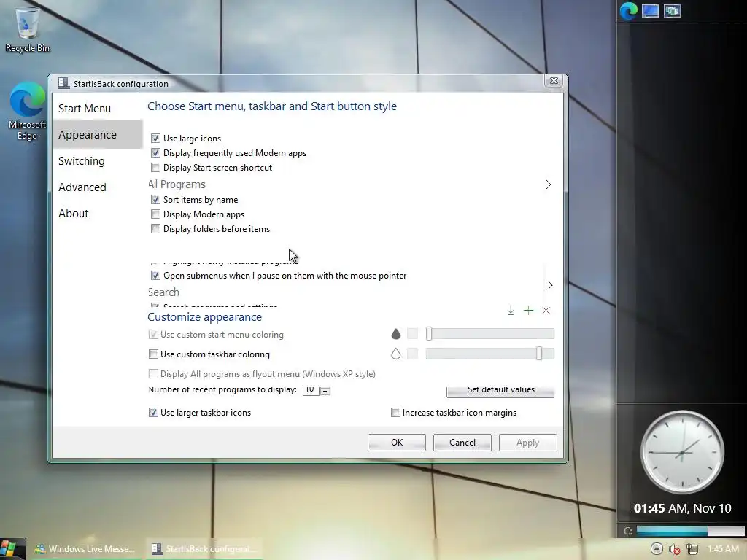Screen dimensions: 747x560
Task: Check Display Modern apps option
Action: pos(155,214)
